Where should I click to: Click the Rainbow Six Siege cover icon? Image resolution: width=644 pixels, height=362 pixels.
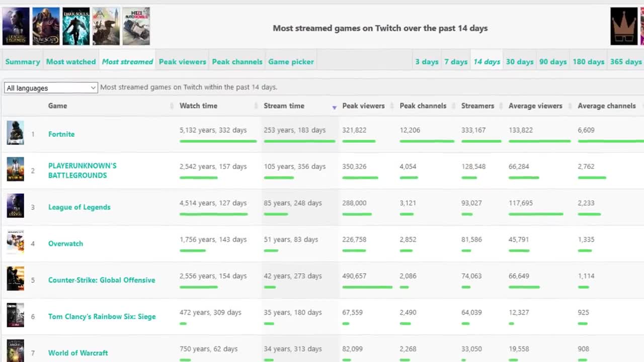(x=15, y=315)
